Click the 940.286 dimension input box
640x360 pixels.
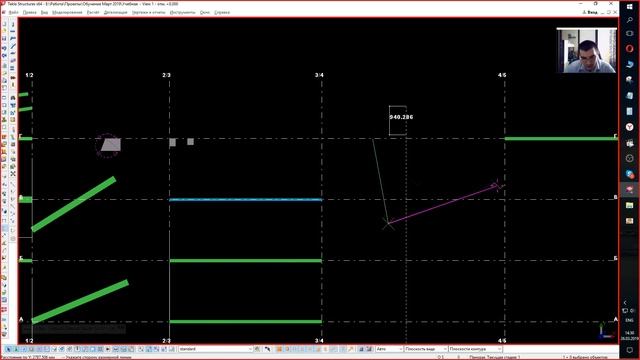[401, 117]
